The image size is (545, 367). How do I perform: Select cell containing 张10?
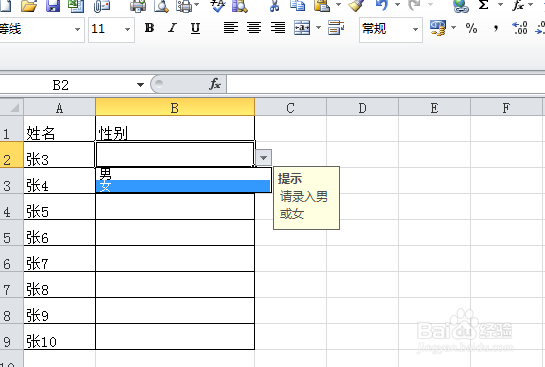tap(59, 337)
